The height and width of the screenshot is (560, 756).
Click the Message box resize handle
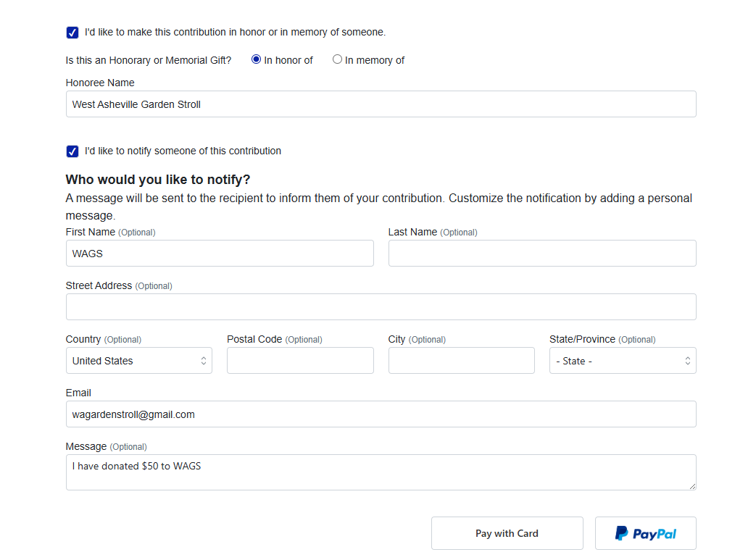point(692,487)
